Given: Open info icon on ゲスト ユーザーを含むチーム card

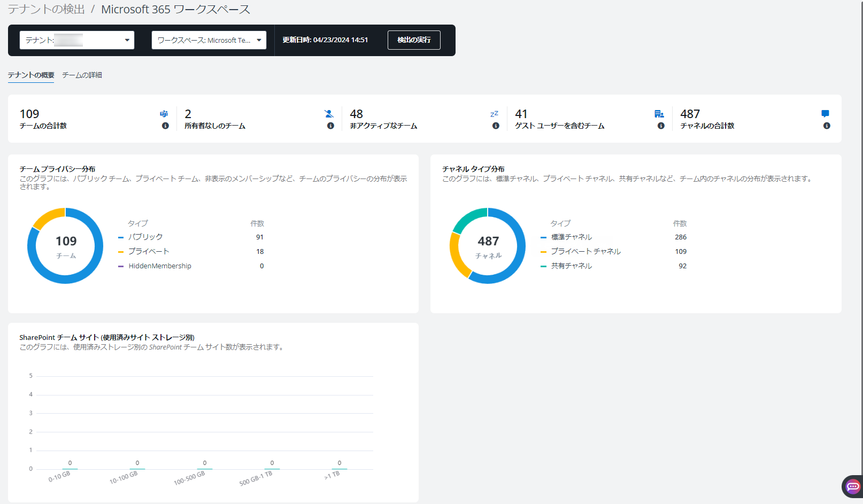Looking at the screenshot, I should pos(661,126).
